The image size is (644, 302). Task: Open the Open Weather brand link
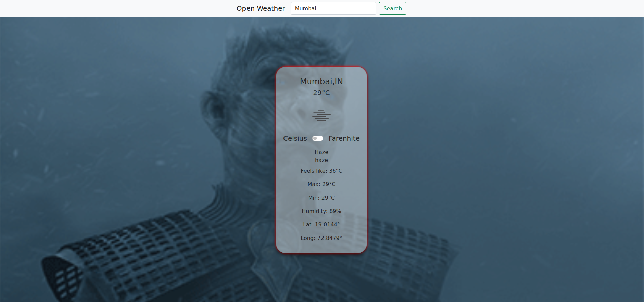tap(261, 8)
